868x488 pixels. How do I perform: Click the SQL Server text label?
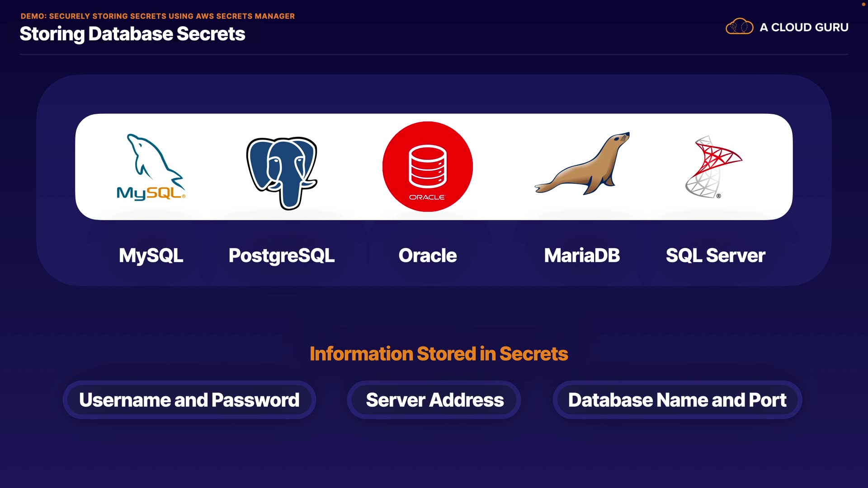[x=715, y=256]
